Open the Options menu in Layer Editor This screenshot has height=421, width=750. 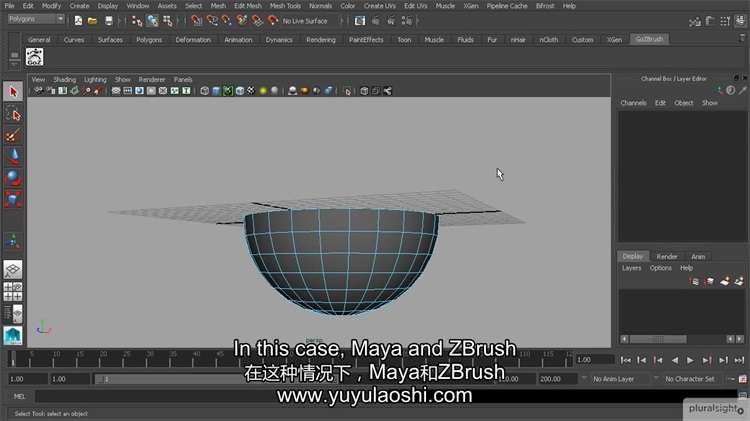[660, 268]
